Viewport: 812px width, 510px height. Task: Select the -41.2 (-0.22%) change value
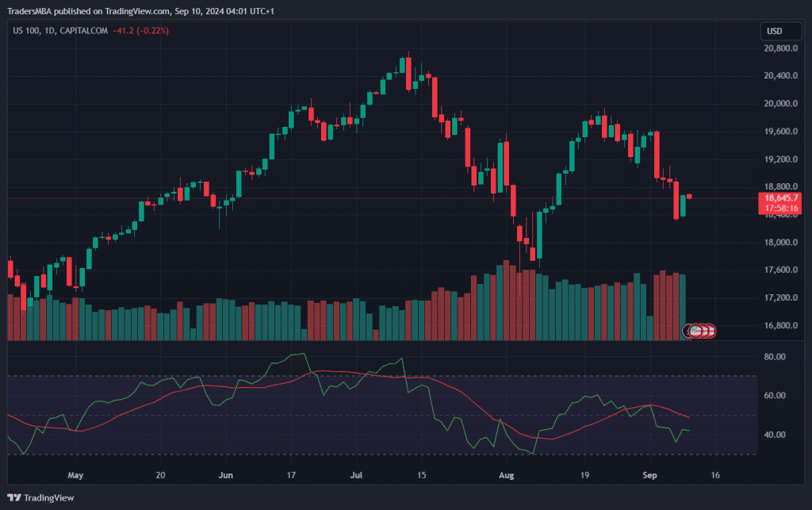(x=140, y=30)
